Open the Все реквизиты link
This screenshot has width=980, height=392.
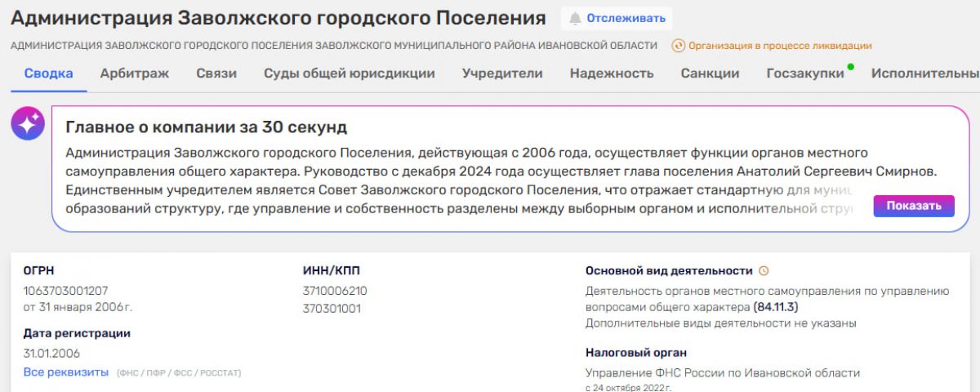(66, 372)
